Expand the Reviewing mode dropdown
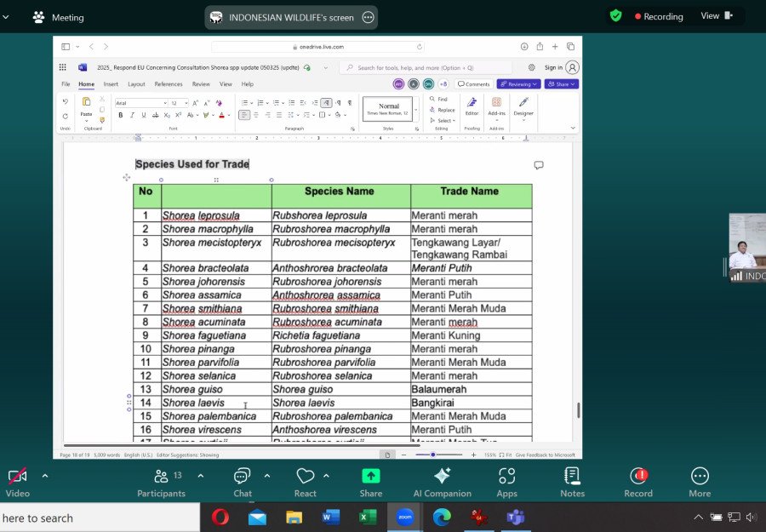Screen dimensions: 766x532 point(518,84)
